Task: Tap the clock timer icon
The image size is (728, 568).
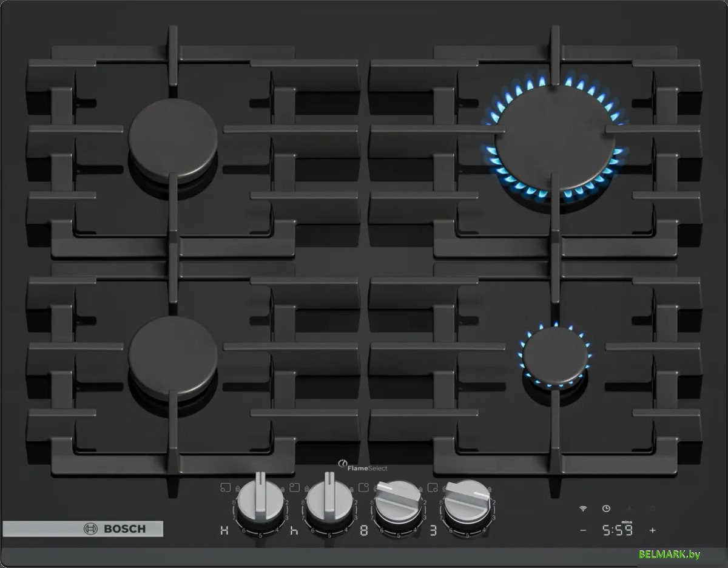Action: click(605, 509)
